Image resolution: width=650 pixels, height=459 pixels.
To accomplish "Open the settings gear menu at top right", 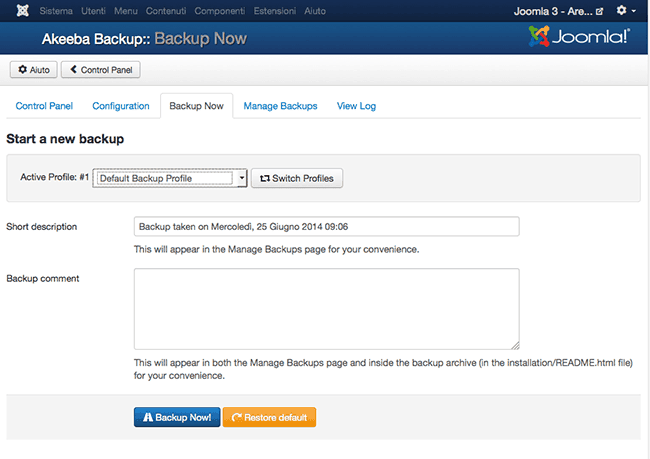I will pyautogui.click(x=626, y=10).
